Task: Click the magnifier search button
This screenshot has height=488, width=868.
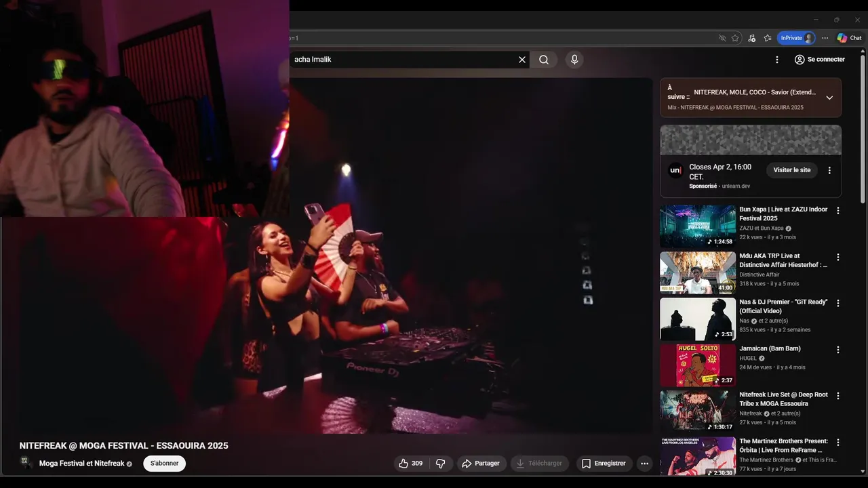Action: 544,60
